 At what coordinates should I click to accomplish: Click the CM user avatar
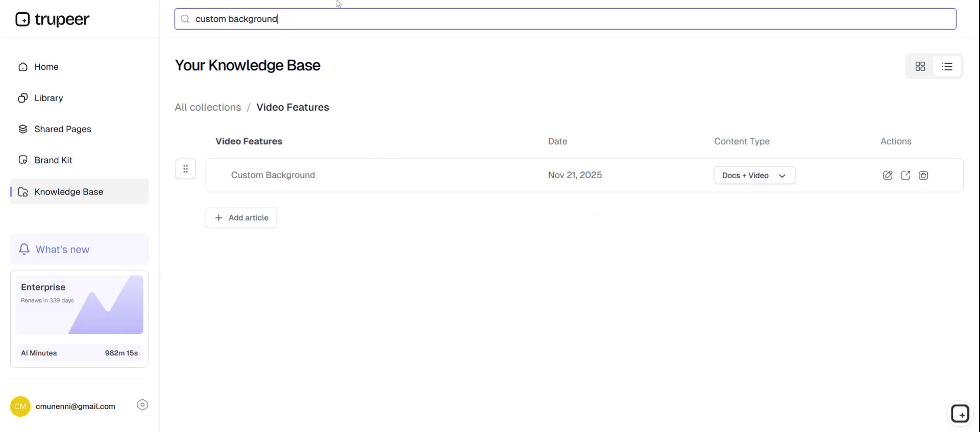(x=20, y=406)
